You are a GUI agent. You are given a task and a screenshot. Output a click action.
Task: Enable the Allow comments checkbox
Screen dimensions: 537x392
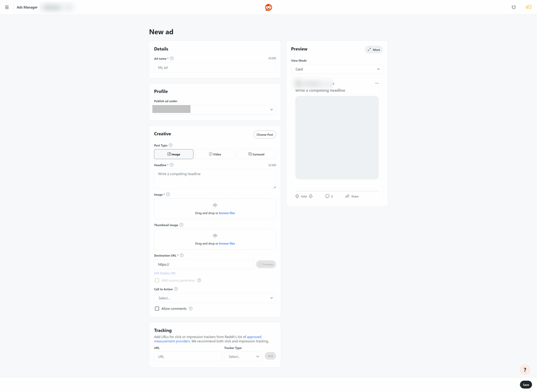tap(157, 308)
